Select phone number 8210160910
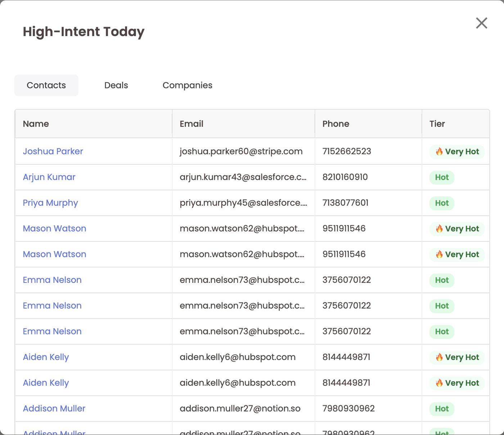This screenshot has height=435, width=504. click(x=345, y=177)
